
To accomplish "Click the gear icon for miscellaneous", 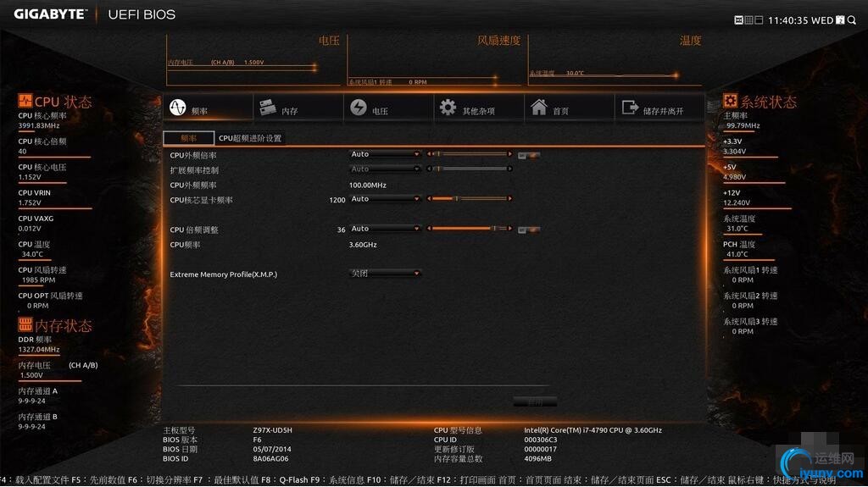I will 448,108.
